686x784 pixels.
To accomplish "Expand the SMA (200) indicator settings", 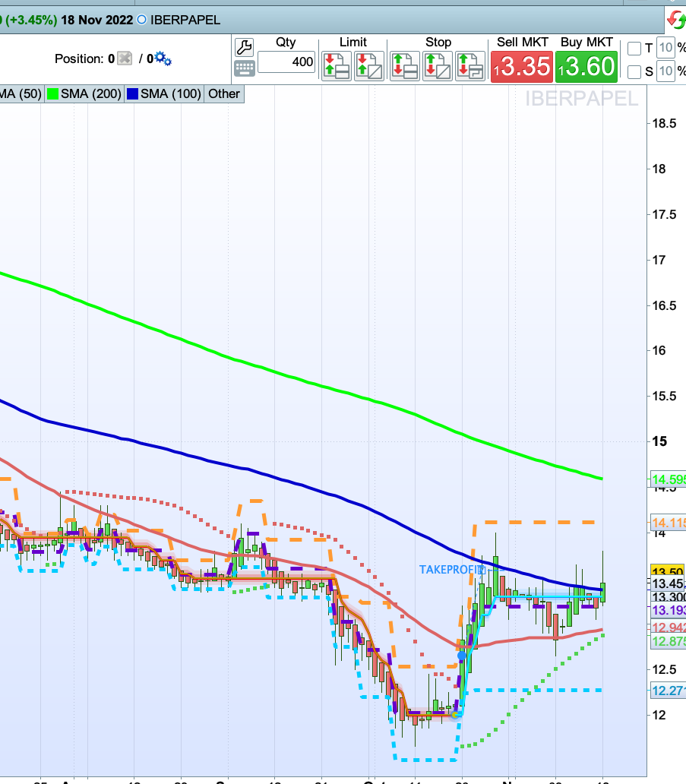I will pyautogui.click(x=84, y=94).
